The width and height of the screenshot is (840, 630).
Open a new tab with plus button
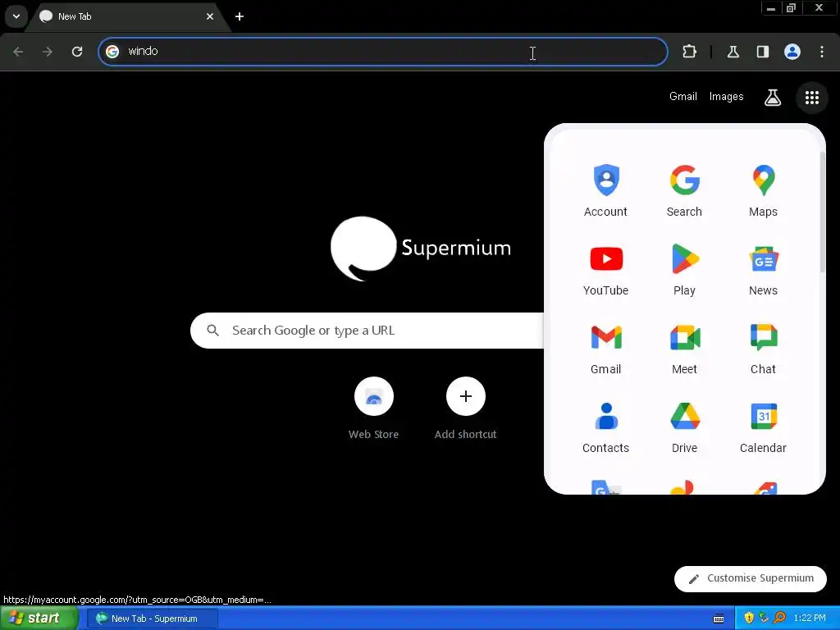[240, 16]
